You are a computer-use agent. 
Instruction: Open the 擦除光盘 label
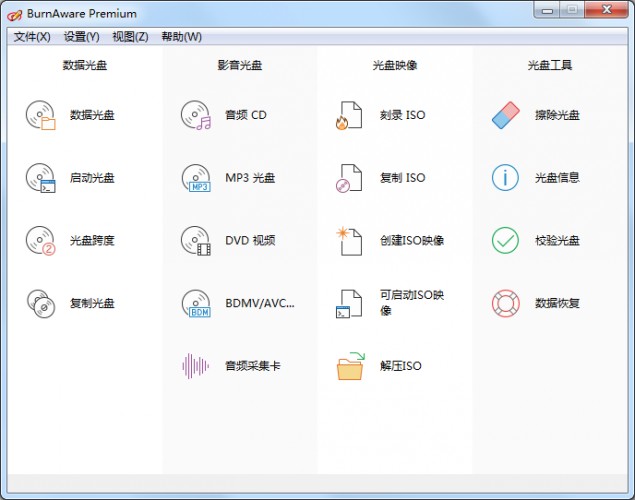point(557,115)
